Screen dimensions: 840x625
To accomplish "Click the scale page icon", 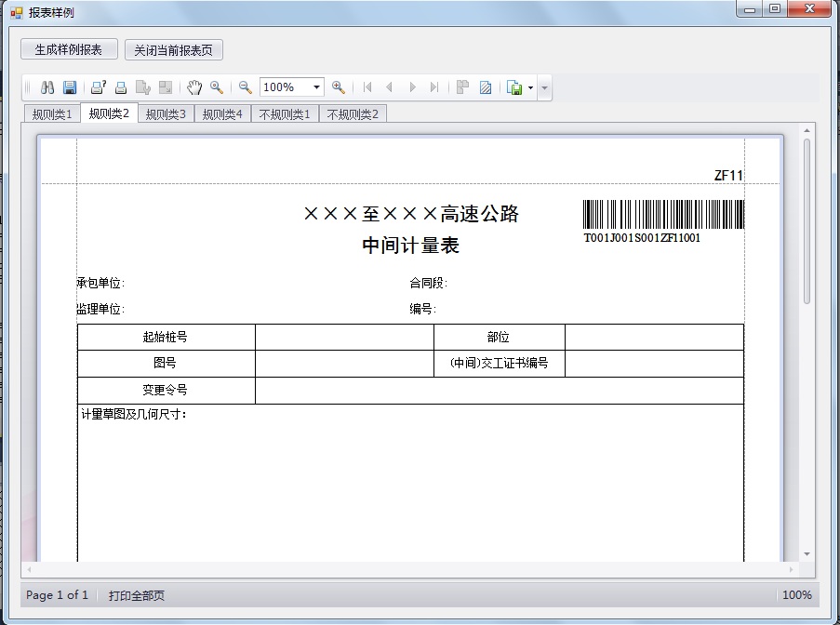I will point(166,87).
